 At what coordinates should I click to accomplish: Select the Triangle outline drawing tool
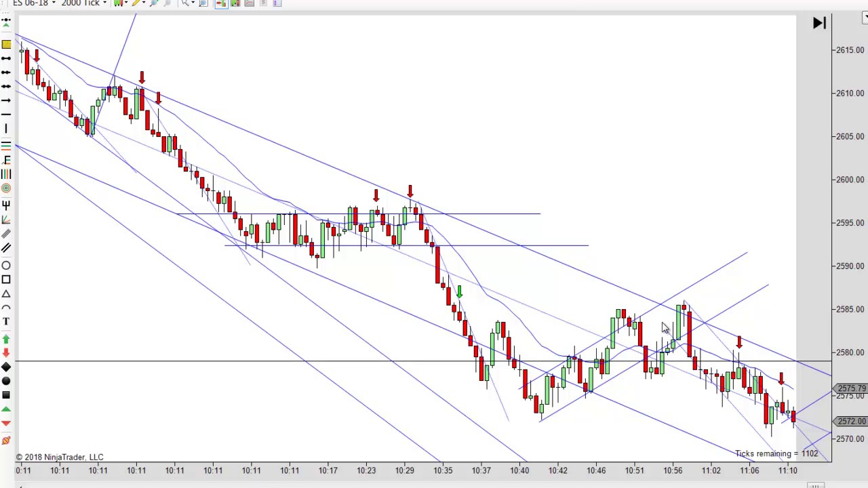point(6,293)
